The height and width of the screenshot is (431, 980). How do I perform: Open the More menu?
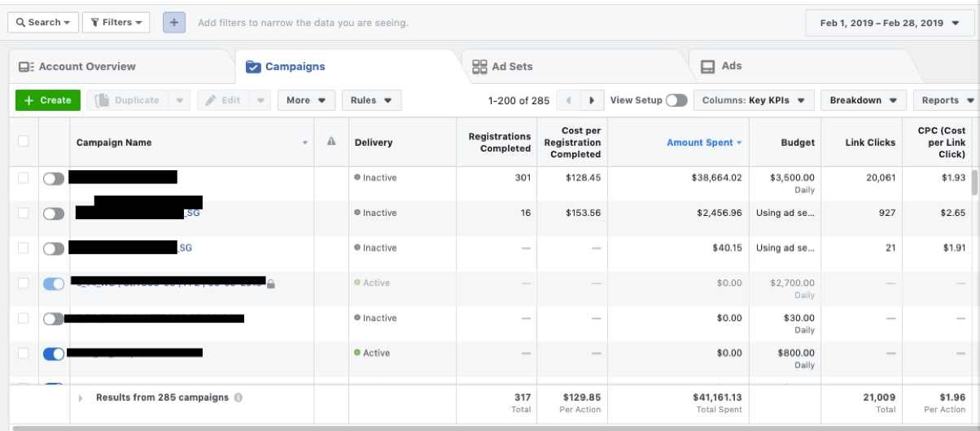[x=306, y=100]
